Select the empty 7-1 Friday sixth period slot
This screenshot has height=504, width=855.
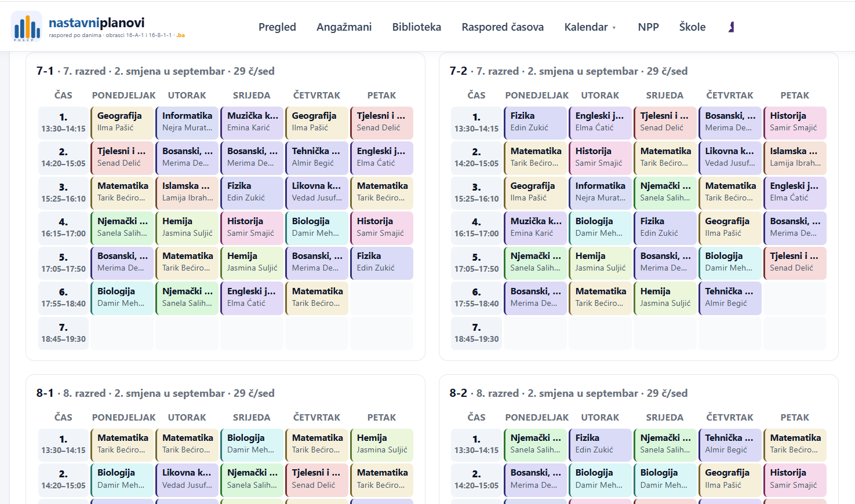pos(381,298)
